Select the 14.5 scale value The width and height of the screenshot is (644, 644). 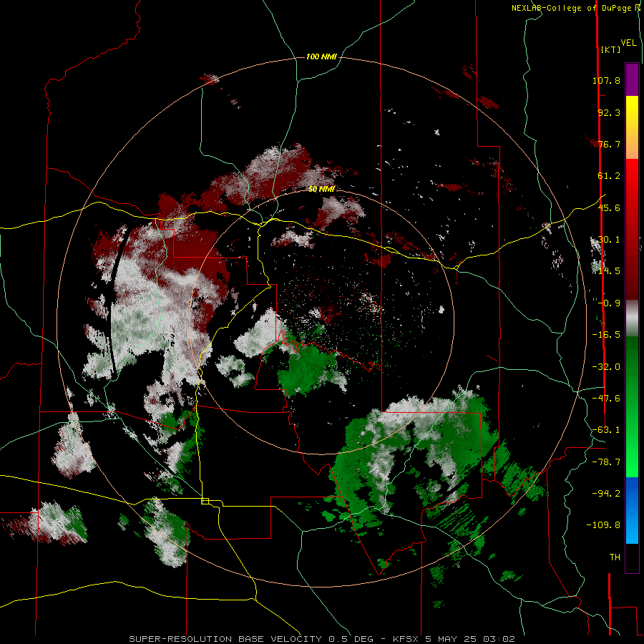point(609,271)
